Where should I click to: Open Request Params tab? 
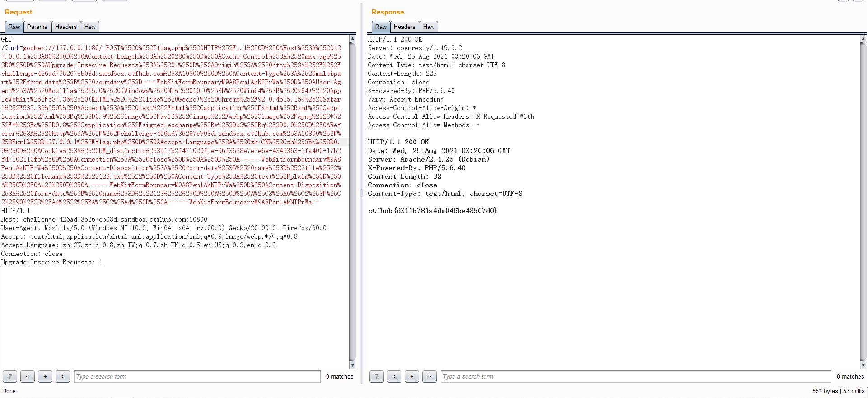click(x=37, y=27)
